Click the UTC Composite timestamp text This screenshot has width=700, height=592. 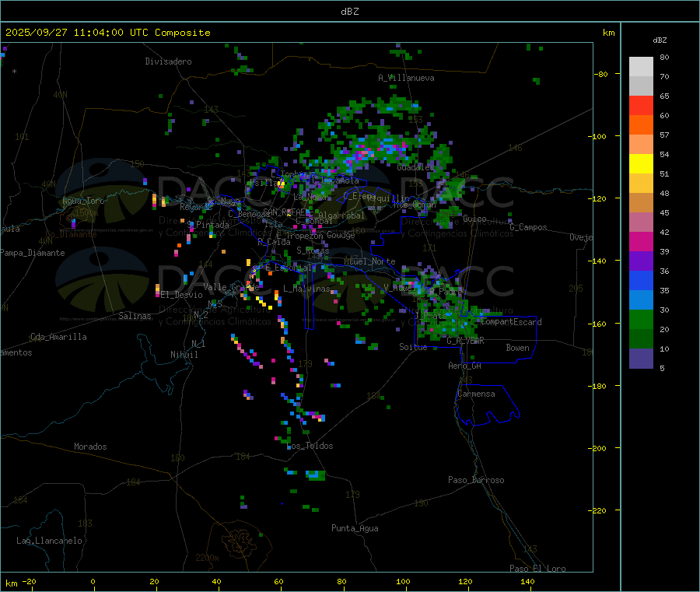click(x=107, y=33)
